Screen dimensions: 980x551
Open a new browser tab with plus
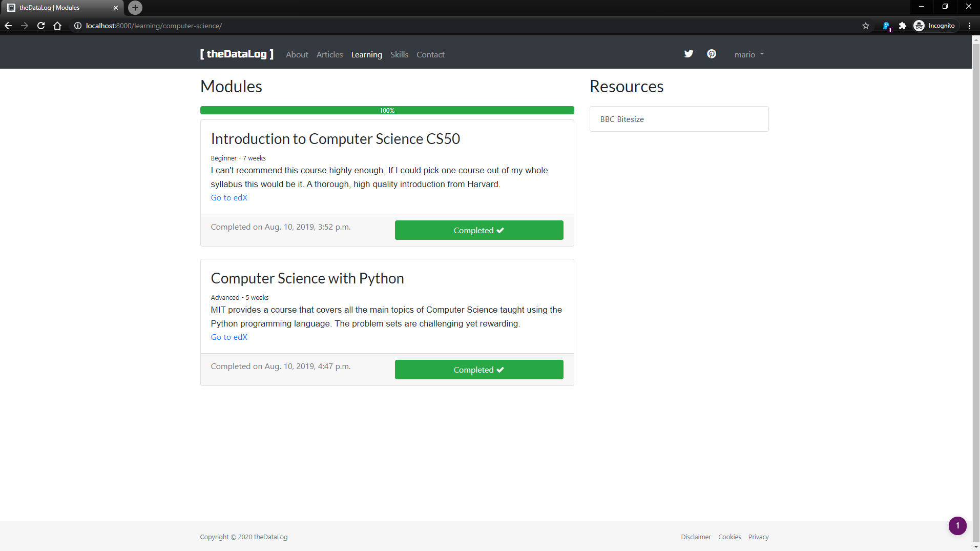[135, 8]
